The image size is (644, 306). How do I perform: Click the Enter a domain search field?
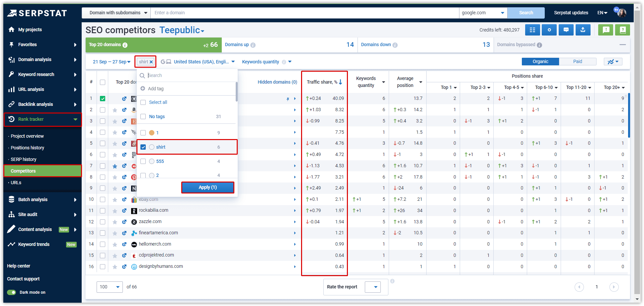click(304, 13)
